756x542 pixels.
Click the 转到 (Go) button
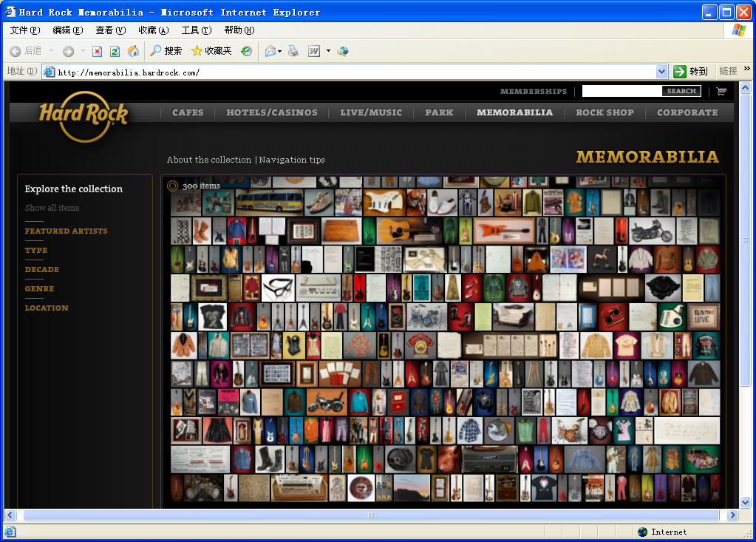click(690, 72)
